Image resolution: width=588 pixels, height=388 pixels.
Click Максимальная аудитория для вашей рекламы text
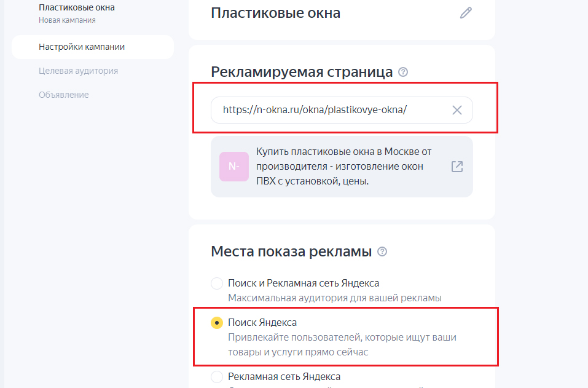[x=335, y=298]
